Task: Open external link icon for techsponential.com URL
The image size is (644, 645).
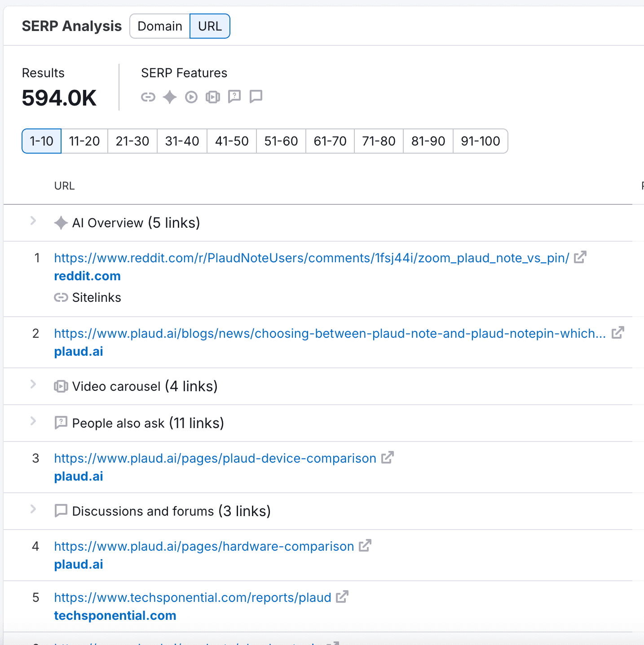Action: pyautogui.click(x=342, y=596)
